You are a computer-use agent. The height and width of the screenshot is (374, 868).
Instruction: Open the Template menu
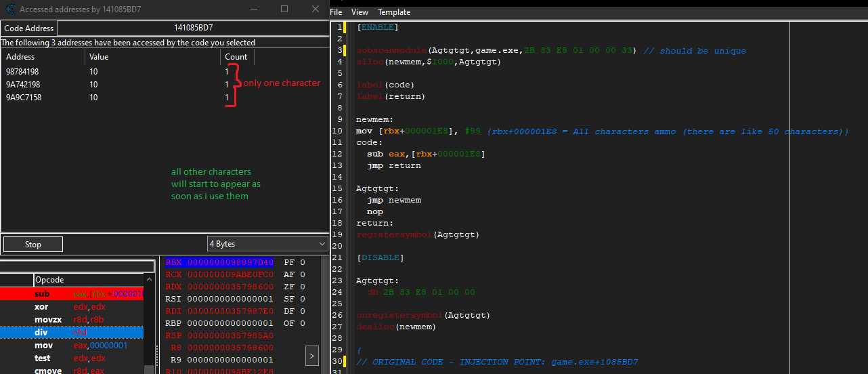pyautogui.click(x=394, y=12)
